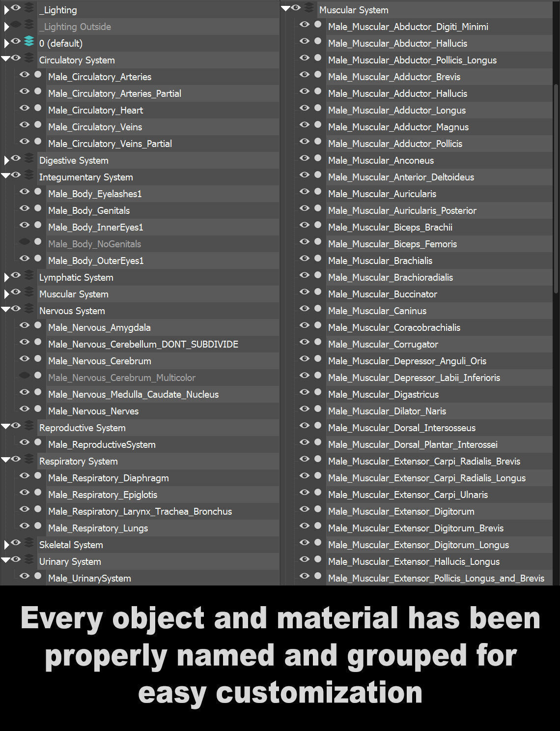Select Male_Respiratory_Larynx_Trachea_Bronchus row
560x731 pixels.
pos(163,511)
